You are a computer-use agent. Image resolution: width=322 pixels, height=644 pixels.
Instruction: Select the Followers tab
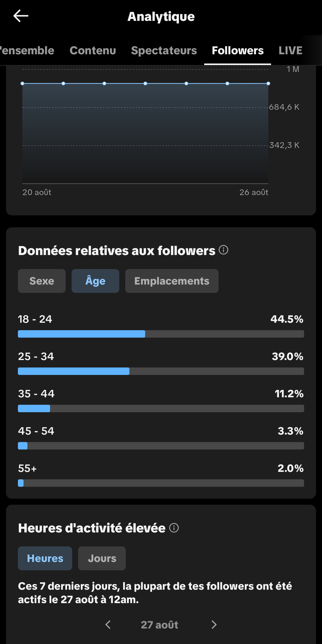click(x=238, y=50)
